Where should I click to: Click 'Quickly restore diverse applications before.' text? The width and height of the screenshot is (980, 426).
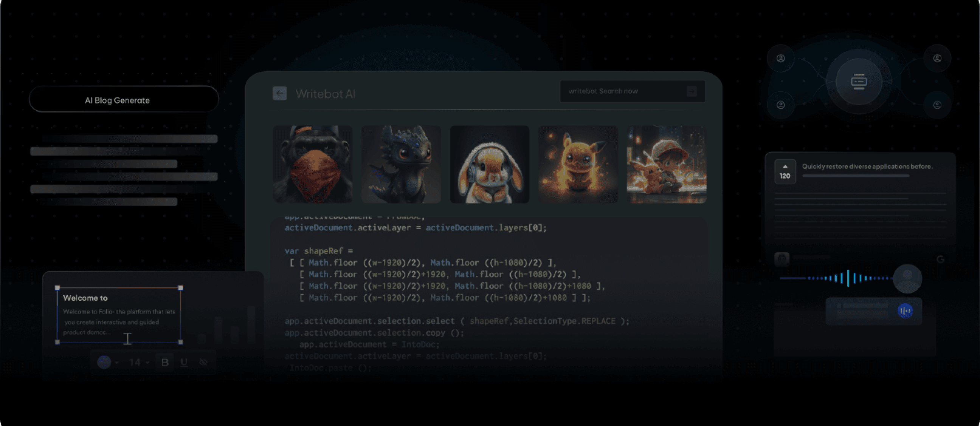click(x=867, y=166)
